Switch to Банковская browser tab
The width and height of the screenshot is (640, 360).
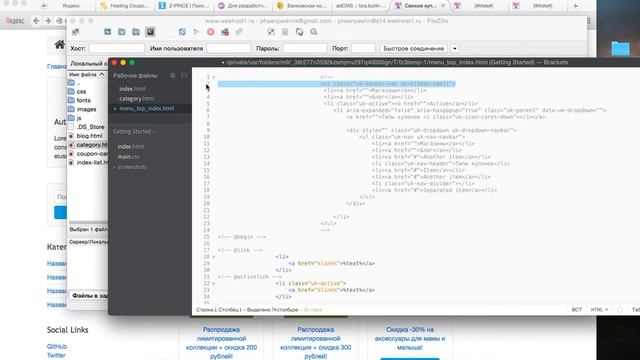[x=301, y=6]
